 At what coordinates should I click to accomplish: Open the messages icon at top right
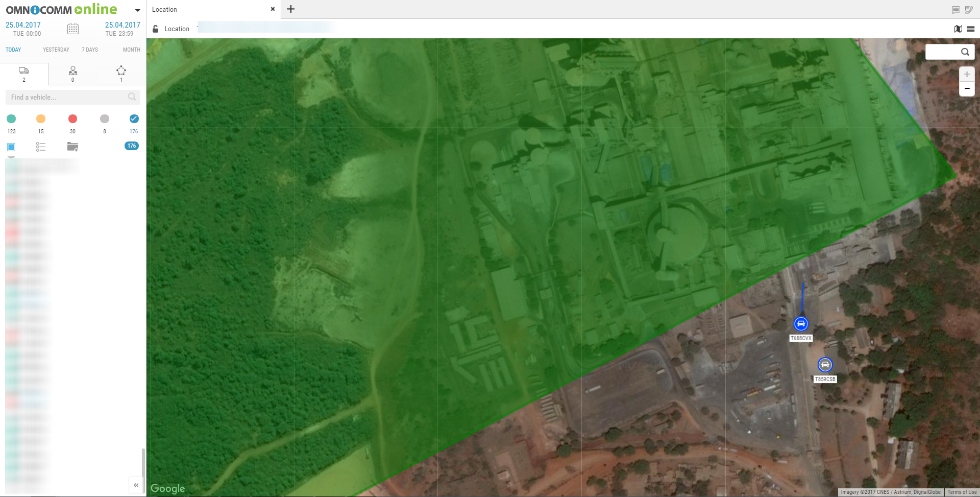[955, 10]
